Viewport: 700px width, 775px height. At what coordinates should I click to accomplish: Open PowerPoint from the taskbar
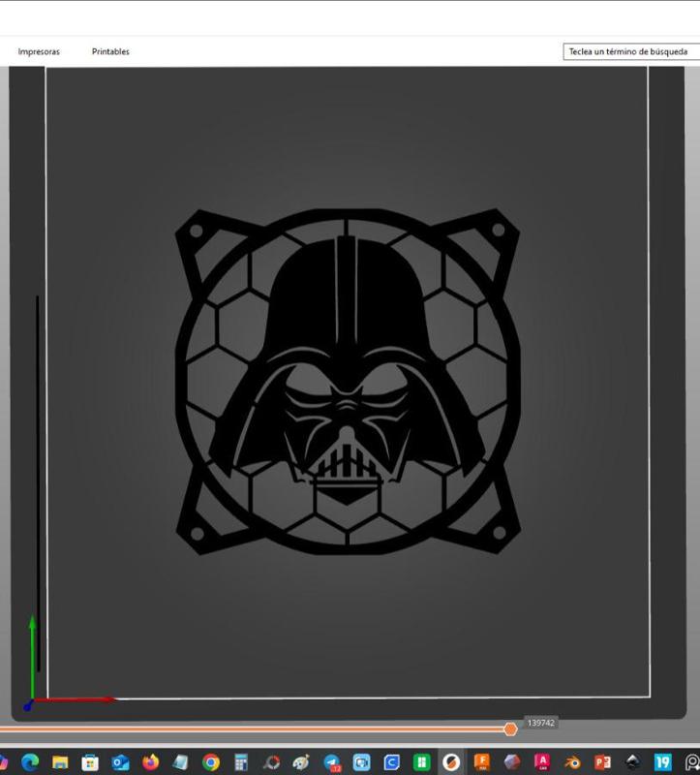pyautogui.click(x=602, y=762)
